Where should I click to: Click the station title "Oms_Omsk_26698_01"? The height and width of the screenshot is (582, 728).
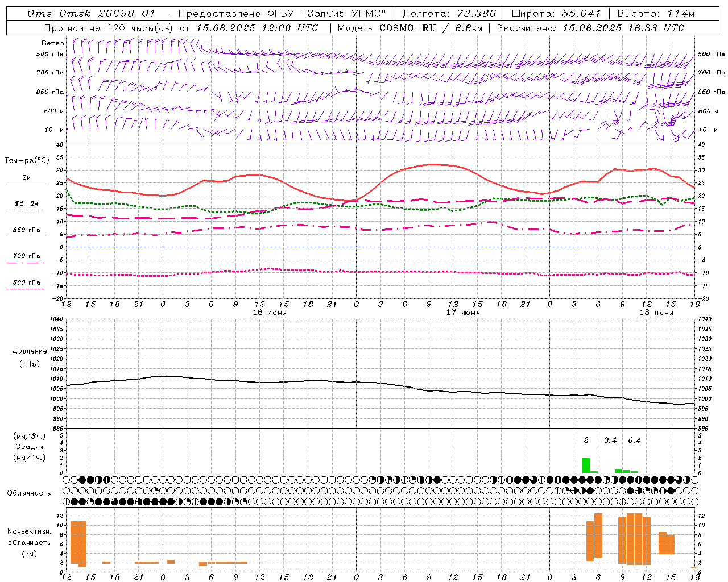91,14
